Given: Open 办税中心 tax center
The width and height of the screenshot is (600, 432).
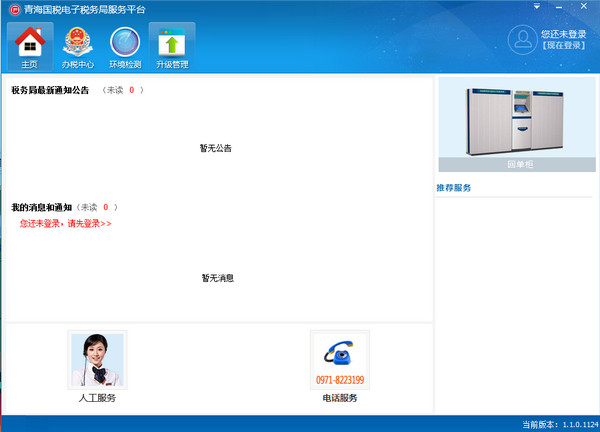Looking at the screenshot, I should pyautogui.click(x=77, y=44).
